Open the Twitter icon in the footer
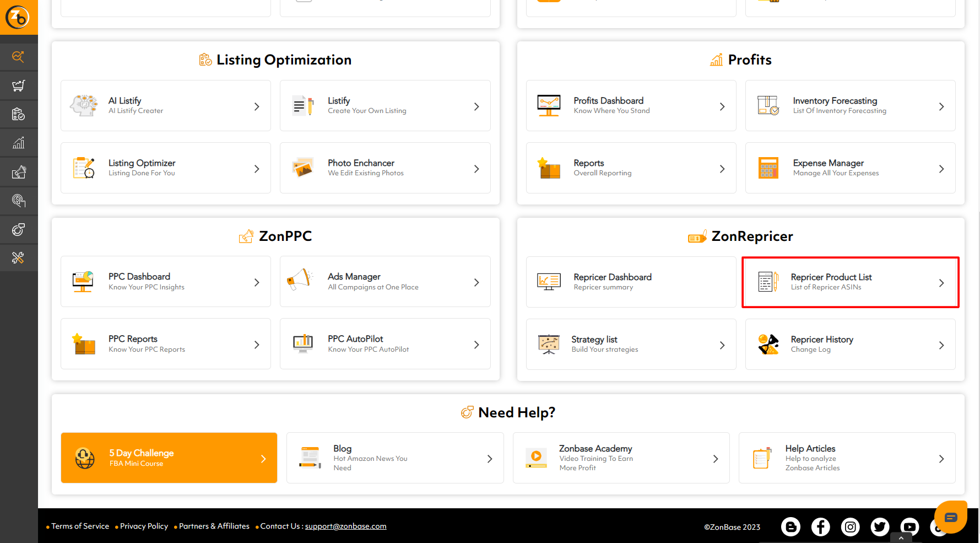Screen dimensions: 980x543 [x=880, y=527]
